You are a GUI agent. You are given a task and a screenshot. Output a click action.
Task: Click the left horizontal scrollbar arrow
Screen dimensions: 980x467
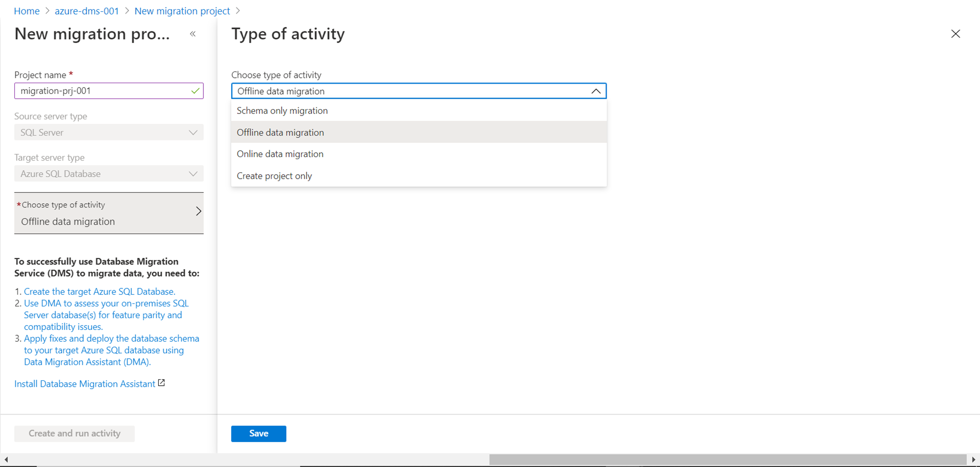click(6, 460)
